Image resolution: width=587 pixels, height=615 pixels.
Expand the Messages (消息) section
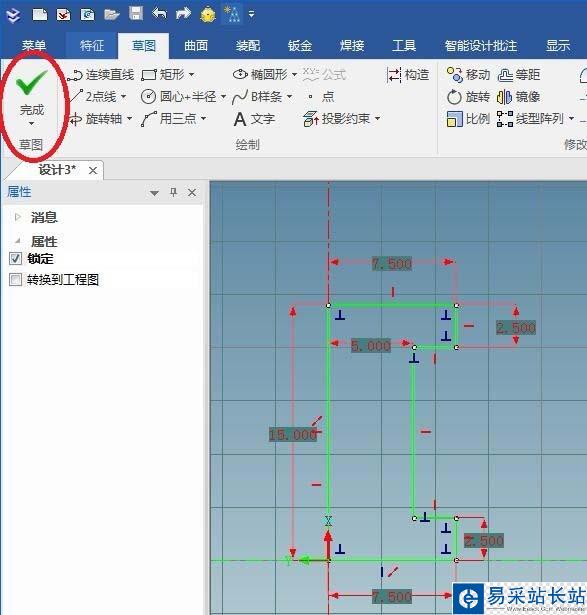click(17, 217)
